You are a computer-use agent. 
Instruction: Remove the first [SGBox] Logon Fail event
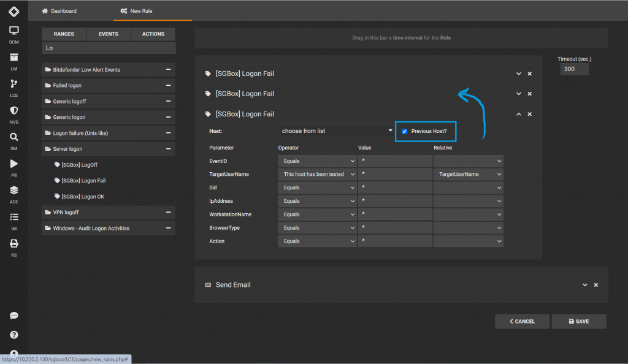coord(529,74)
